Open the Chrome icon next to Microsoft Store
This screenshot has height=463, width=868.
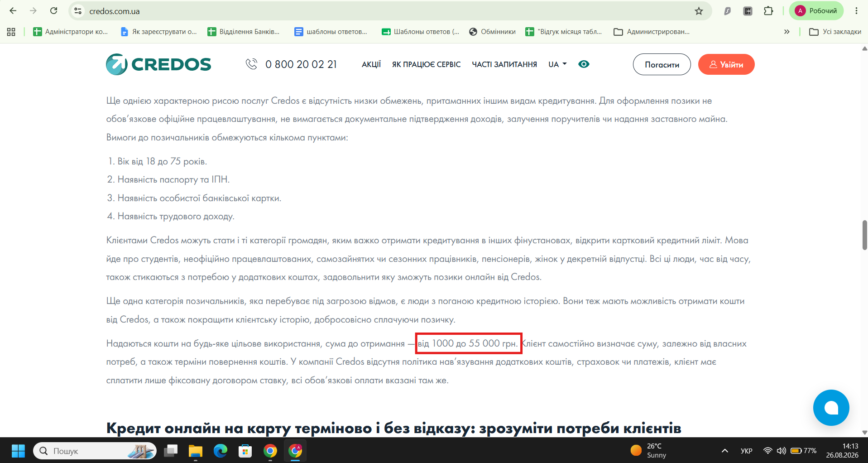pos(270,451)
